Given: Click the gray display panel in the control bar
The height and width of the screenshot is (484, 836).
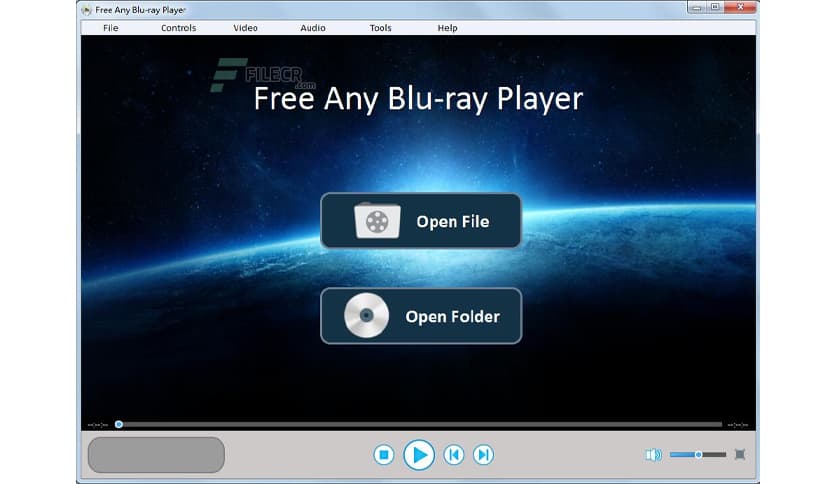Looking at the screenshot, I should (156, 455).
